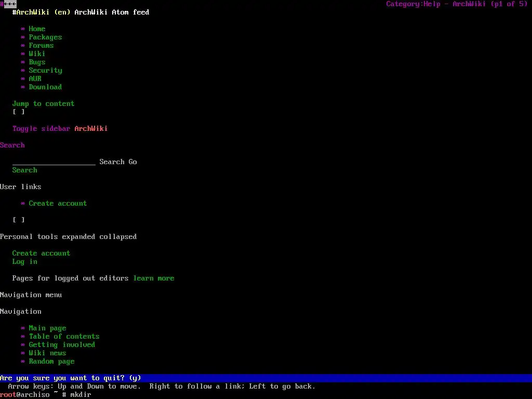
Task: Click the 'Are you sure you want to quit?' prompt
Action: [x=71, y=378]
